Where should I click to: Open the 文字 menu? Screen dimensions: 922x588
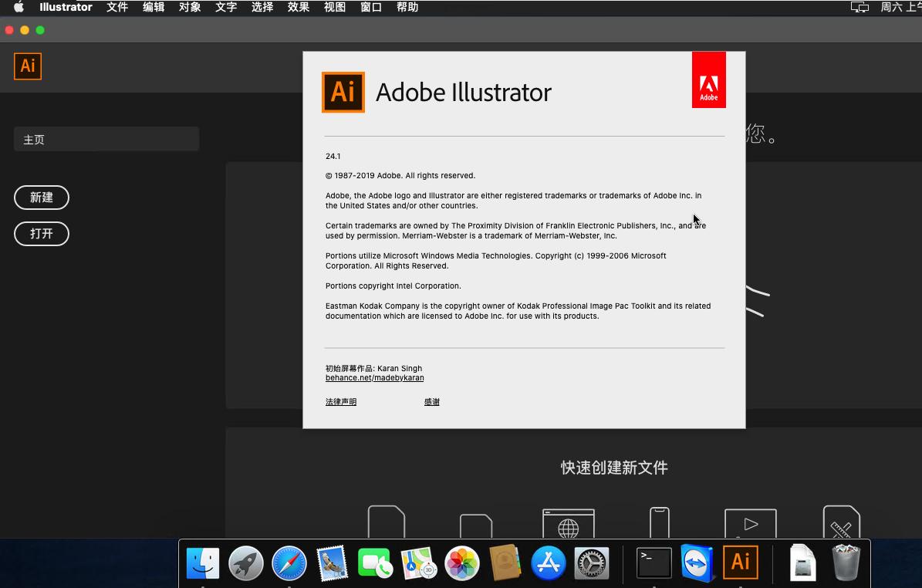pyautogui.click(x=226, y=7)
